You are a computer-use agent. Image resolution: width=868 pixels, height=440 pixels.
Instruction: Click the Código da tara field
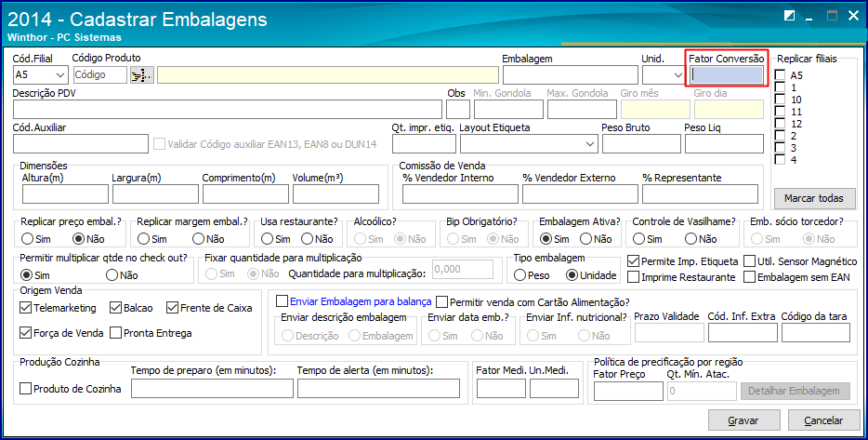816,332
